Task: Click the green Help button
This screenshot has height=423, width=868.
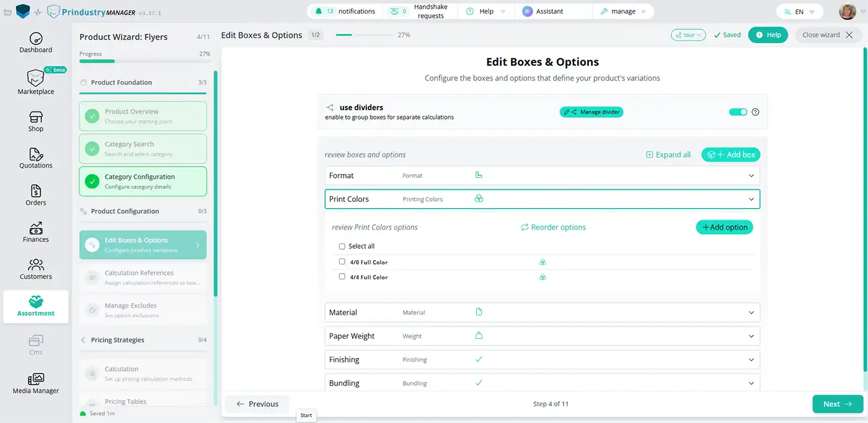Action: [768, 35]
